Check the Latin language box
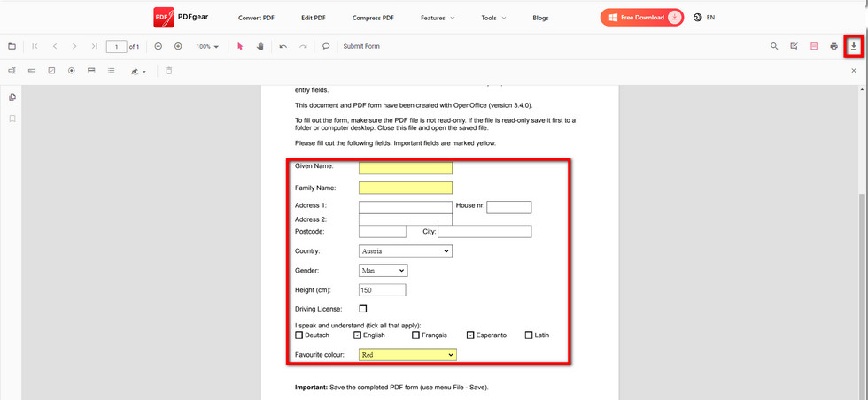The width and height of the screenshot is (868, 400). click(529, 335)
